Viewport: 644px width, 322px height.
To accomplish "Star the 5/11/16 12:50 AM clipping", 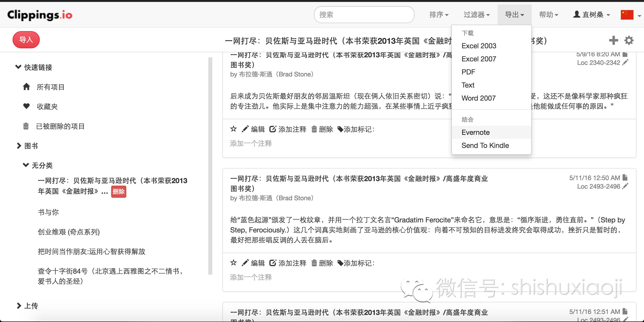I will (234, 263).
